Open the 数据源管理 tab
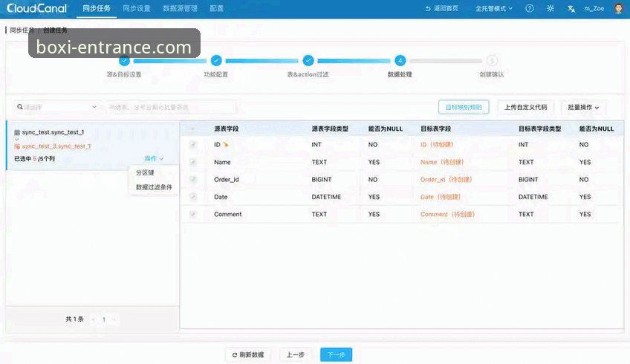This screenshot has height=364, width=630. pyautogui.click(x=180, y=8)
